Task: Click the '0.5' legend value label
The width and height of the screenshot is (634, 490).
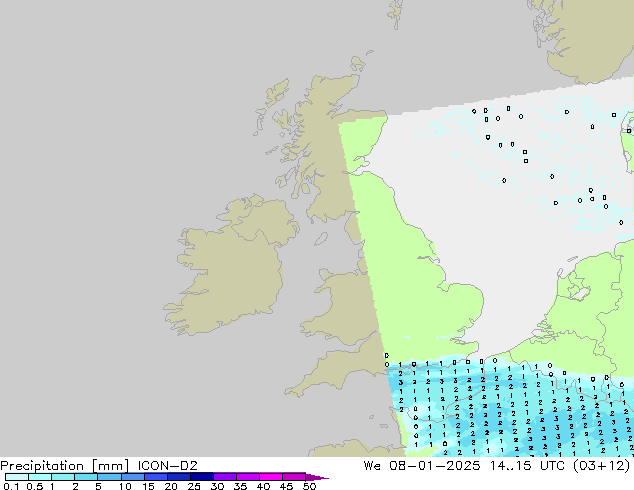Action: (x=34, y=486)
